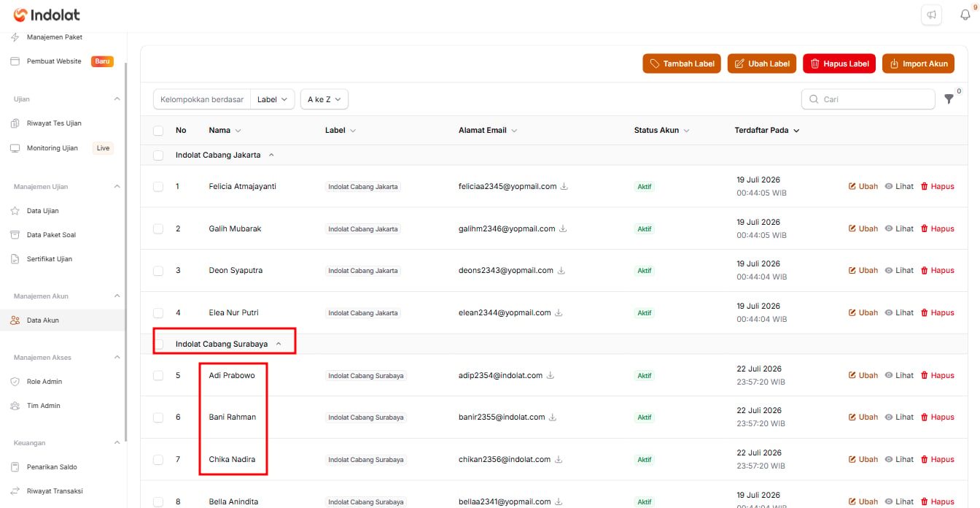The width and height of the screenshot is (980, 508).
Task: Sort by Nama column header
Action: coord(225,131)
